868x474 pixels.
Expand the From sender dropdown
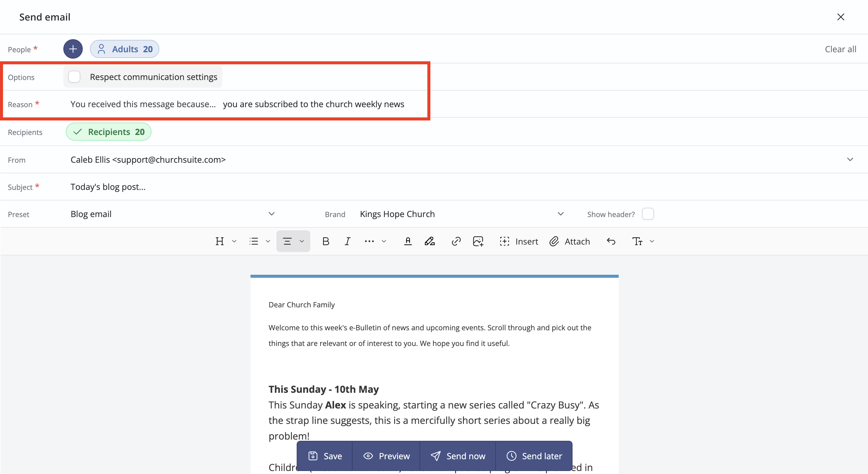(850, 159)
